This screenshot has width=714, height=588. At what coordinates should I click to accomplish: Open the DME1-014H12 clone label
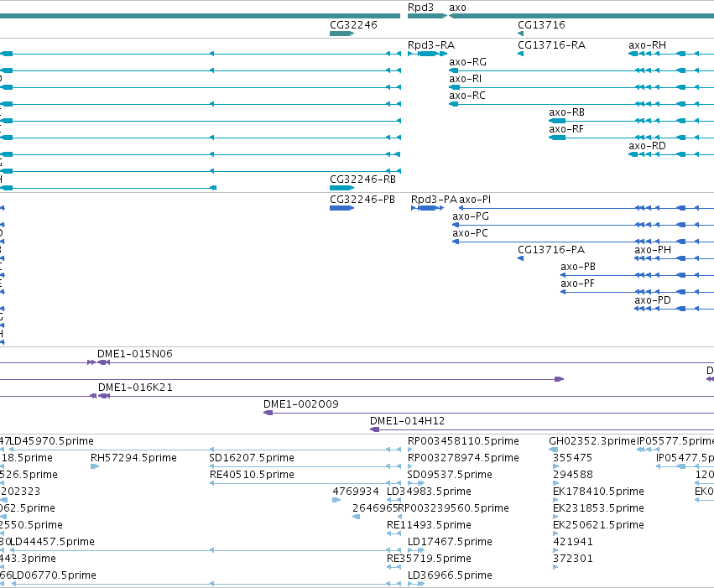pyautogui.click(x=407, y=421)
